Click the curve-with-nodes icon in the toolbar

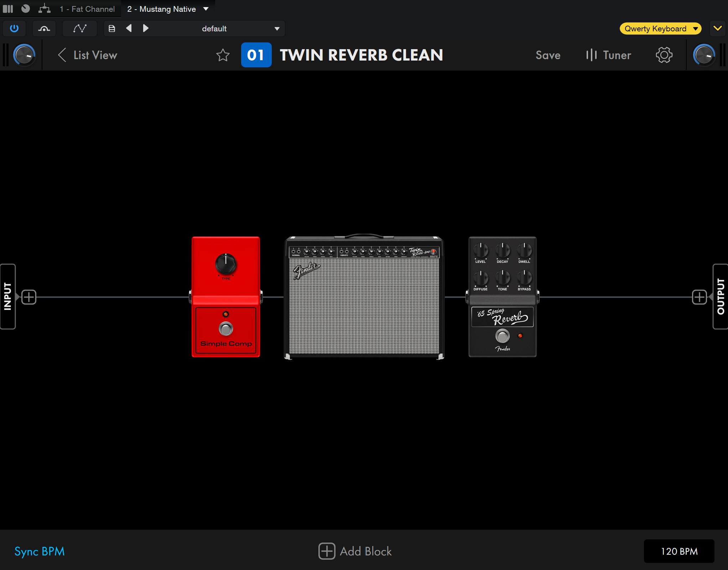coord(80,28)
